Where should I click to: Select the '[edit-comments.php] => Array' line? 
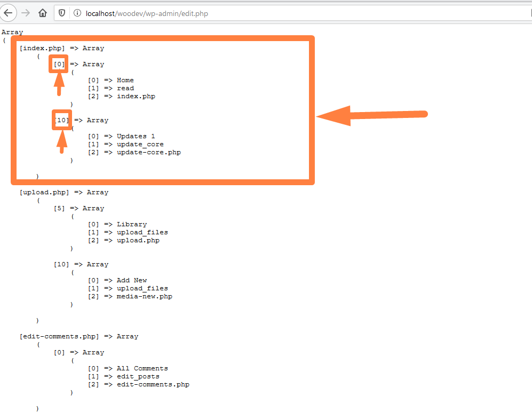coord(79,336)
